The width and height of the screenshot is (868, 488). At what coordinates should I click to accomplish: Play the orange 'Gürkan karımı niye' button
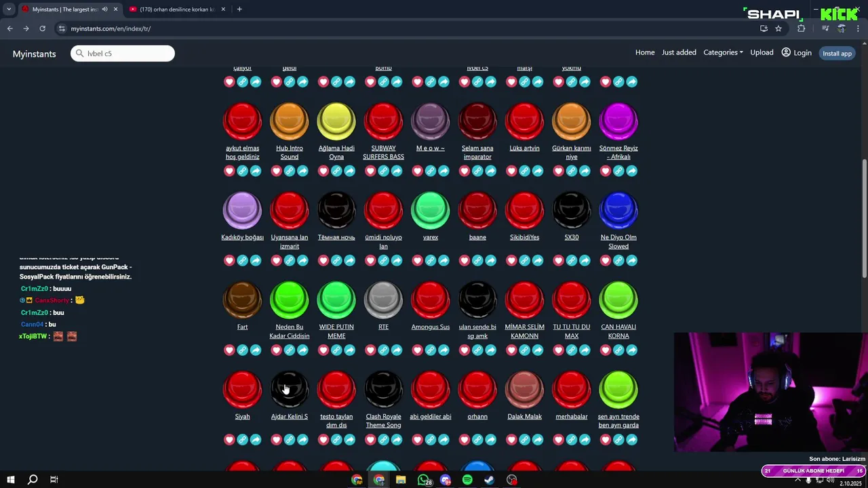click(x=572, y=121)
